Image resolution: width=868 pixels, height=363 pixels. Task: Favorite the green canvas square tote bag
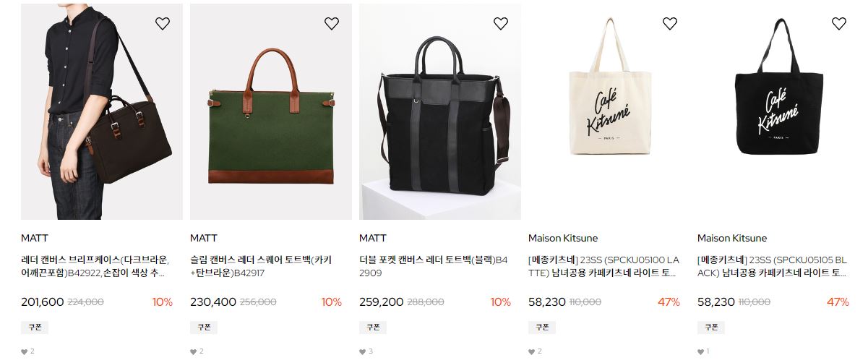[x=332, y=23]
